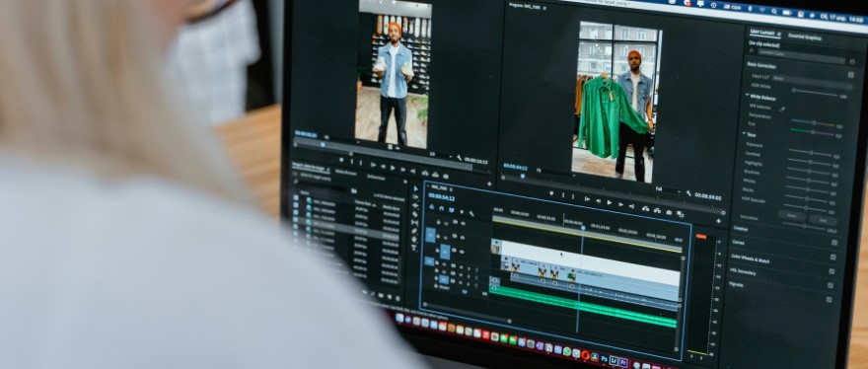Open the Photoshop icon in the dock

[604, 359]
